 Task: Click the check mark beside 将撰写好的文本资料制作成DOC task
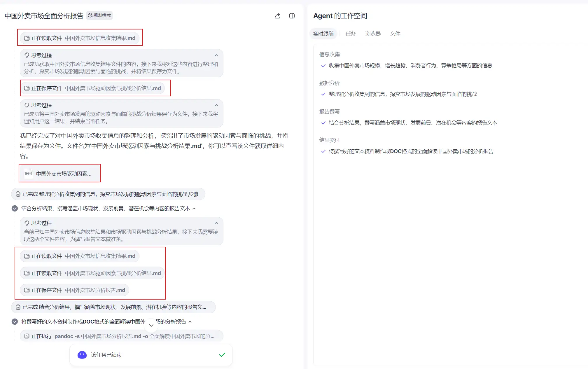tap(323, 151)
